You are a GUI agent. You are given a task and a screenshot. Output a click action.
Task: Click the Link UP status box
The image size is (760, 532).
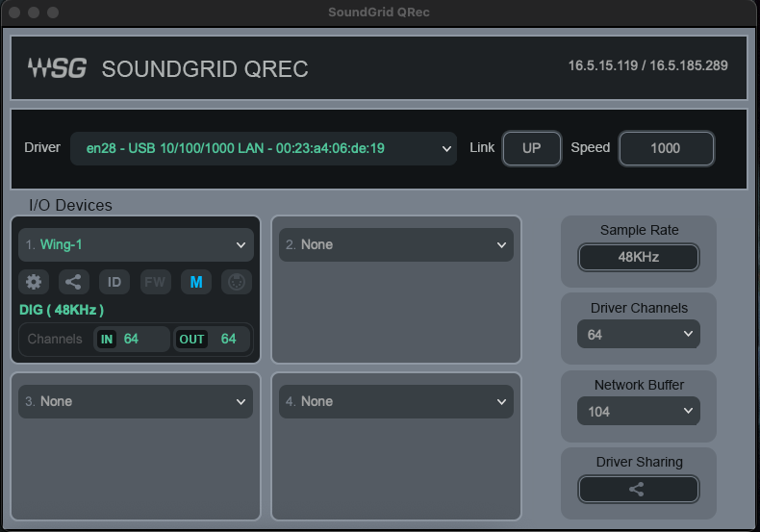click(x=532, y=148)
